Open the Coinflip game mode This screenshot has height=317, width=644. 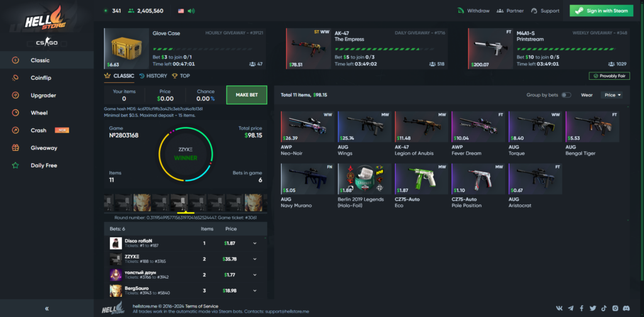coord(47,77)
